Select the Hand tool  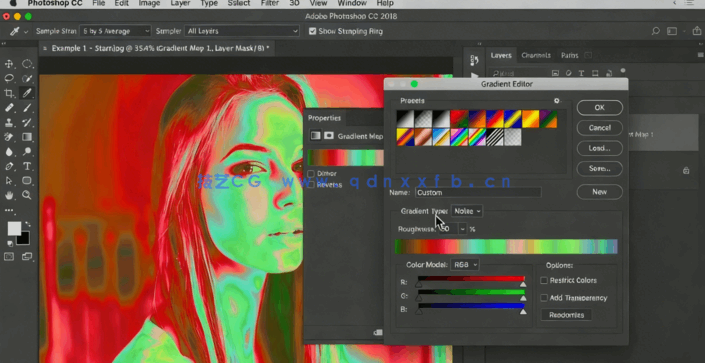click(9, 195)
